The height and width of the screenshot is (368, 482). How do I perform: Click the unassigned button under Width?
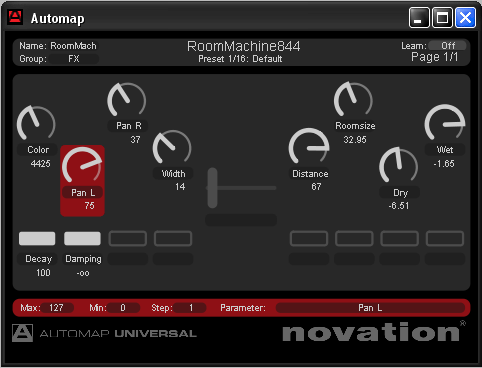173,239
